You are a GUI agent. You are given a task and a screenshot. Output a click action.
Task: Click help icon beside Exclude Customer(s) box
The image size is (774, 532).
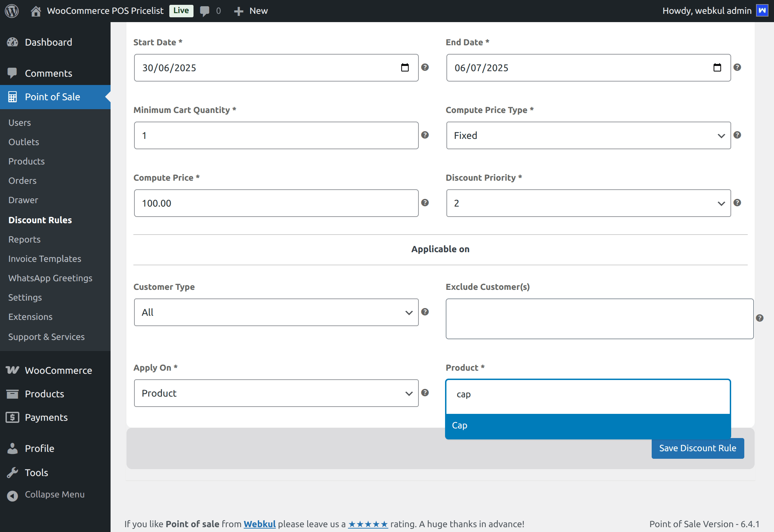[759, 318]
